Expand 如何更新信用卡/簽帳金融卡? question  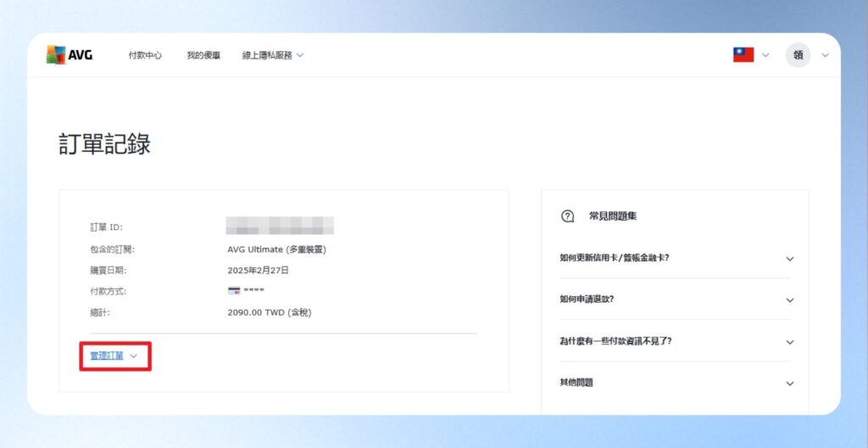coord(675,259)
